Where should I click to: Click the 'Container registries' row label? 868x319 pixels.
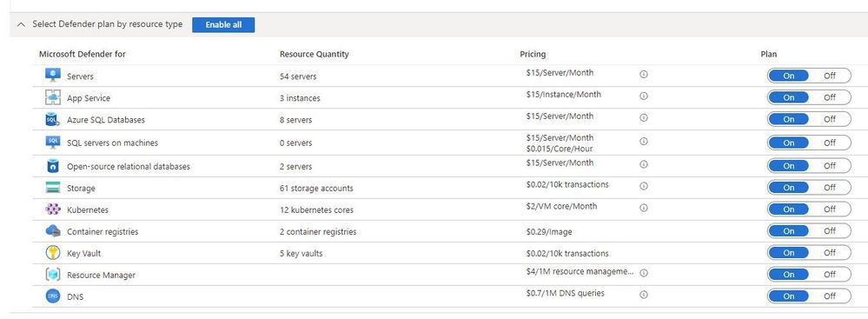(x=103, y=231)
